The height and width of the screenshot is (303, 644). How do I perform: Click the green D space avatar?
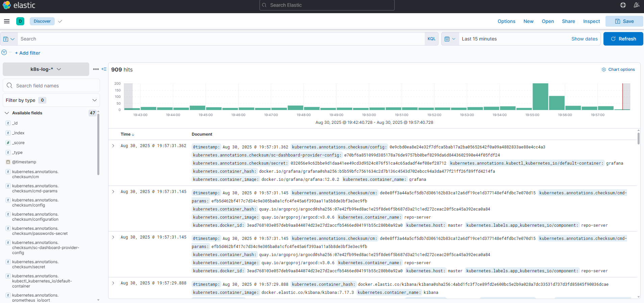click(x=20, y=21)
